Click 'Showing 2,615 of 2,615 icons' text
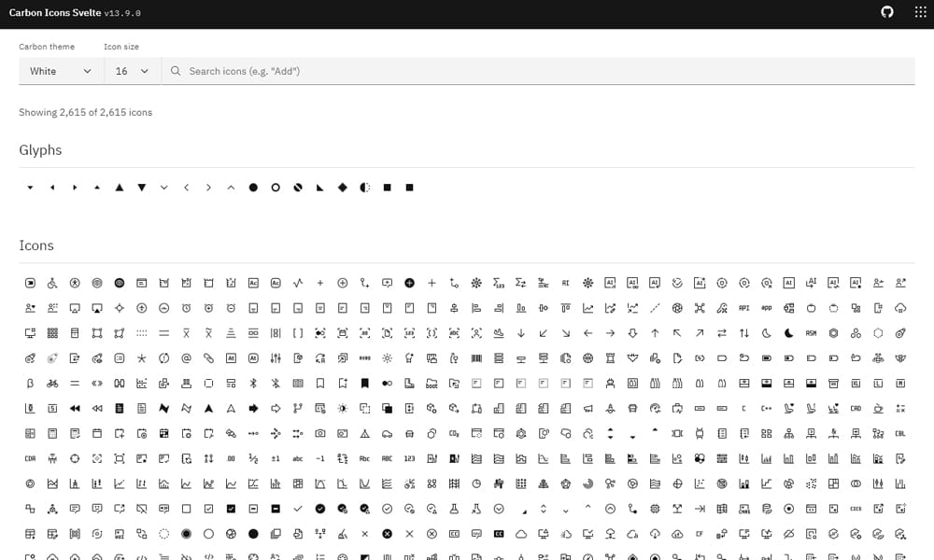 [85, 113]
